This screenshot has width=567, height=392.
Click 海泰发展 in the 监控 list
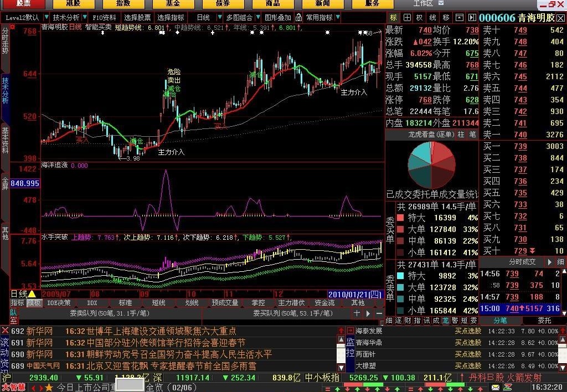coord(369,331)
